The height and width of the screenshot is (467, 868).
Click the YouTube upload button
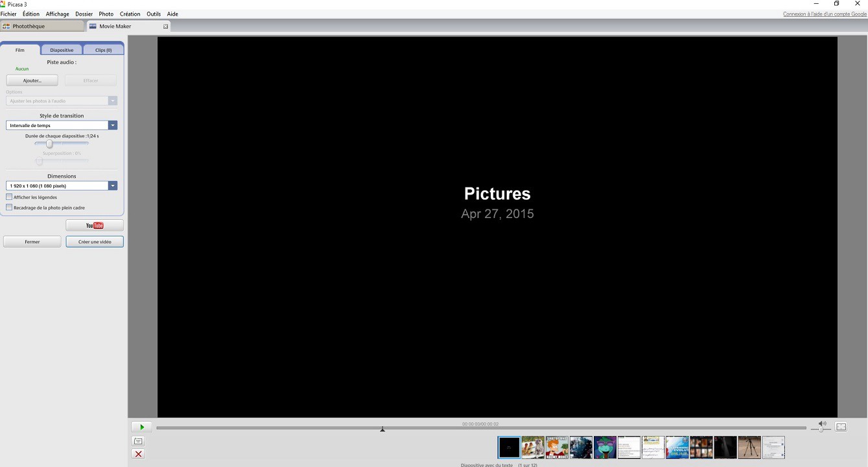pos(95,226)
